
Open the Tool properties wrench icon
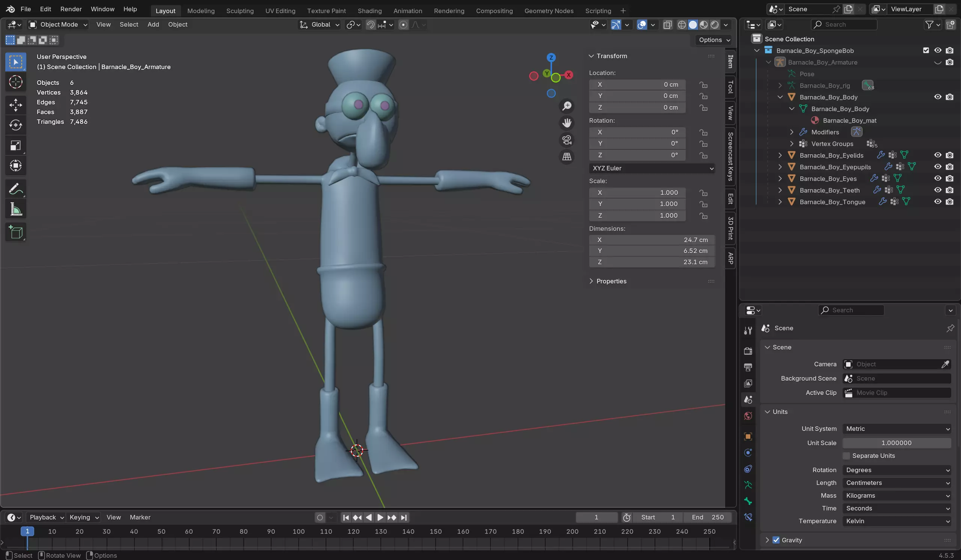point(748,331)
